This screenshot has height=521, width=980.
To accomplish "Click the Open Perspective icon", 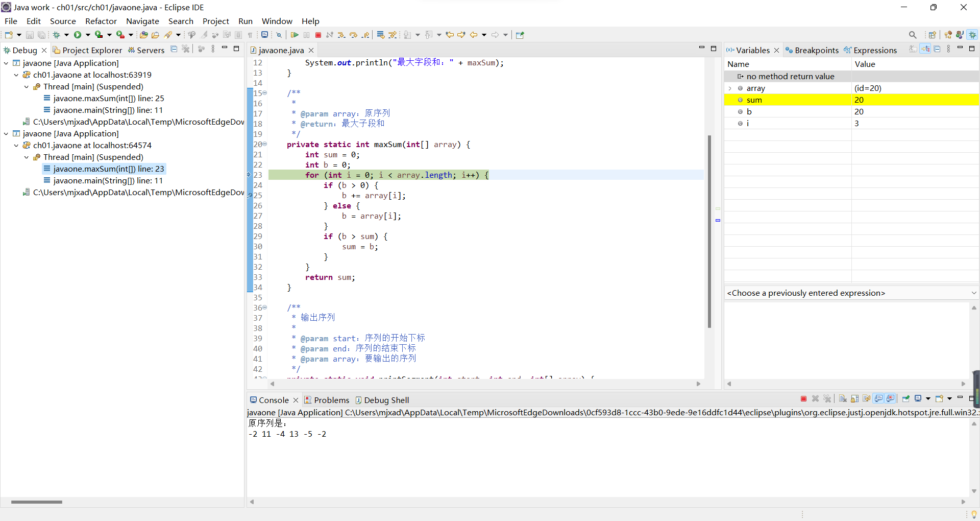I will point(933,35).
